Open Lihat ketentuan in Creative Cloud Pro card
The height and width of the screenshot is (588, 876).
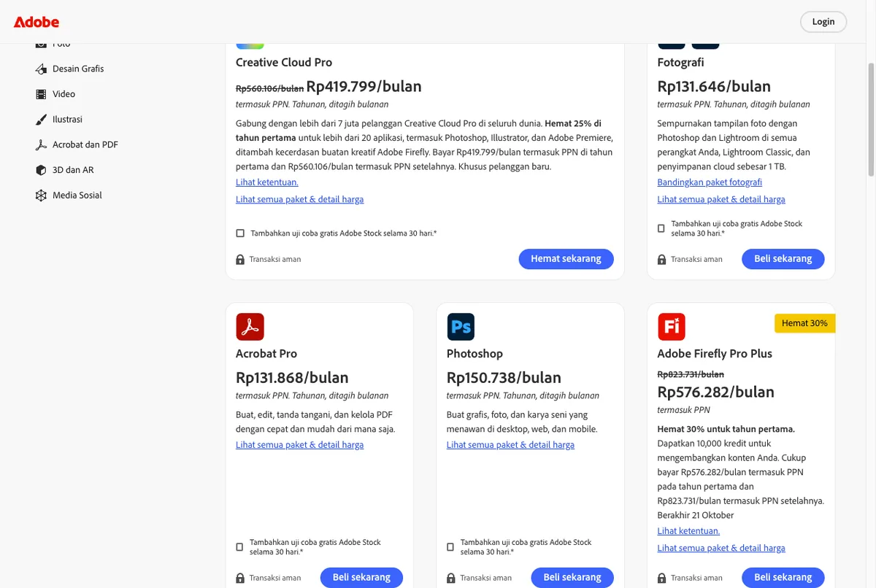[x=267, y=182]
